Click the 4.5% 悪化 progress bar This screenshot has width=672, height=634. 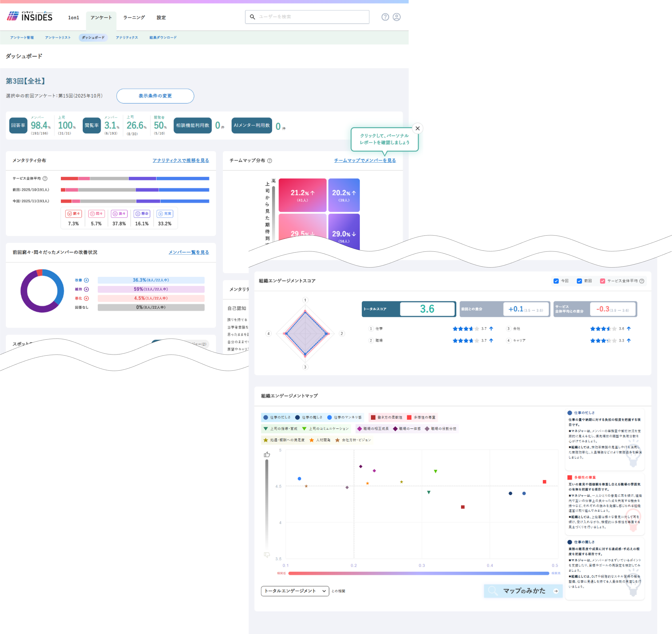click(151, 299)
